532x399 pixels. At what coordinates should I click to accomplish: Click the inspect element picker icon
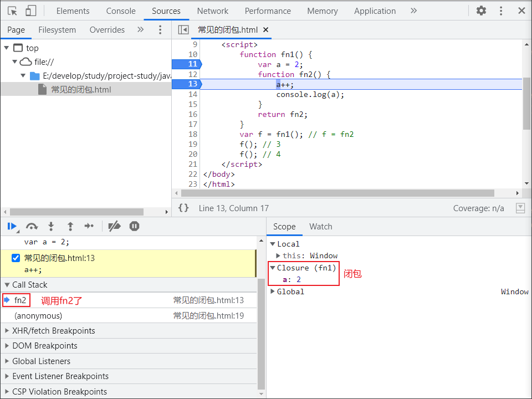coord(13,11)
